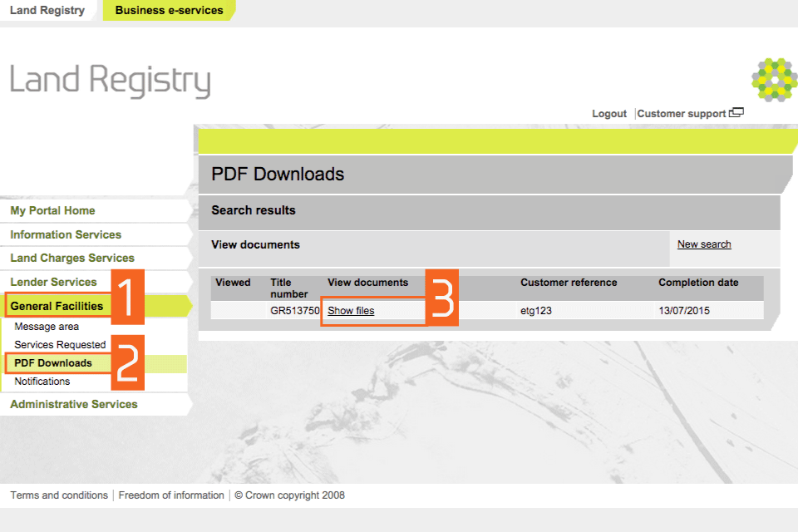Click the Land Registry hexagon logo icon
Screen dimensions: 798x532
point(774,80)
